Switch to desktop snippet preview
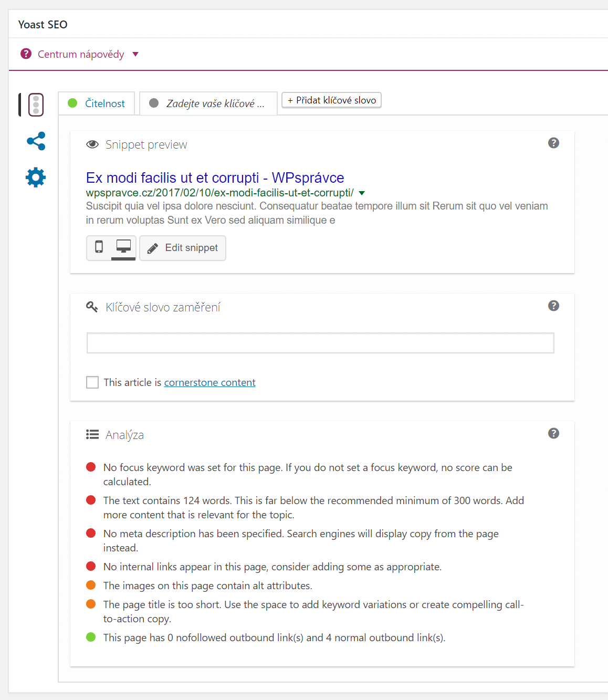 click(x=123, y=247)
